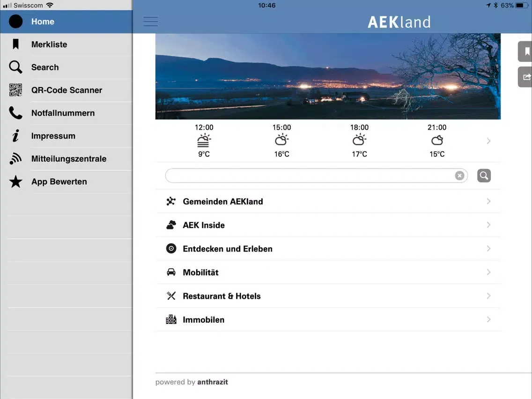Open App Bewerten menu entry
The image size is (532, 399).
click(66, 182)
